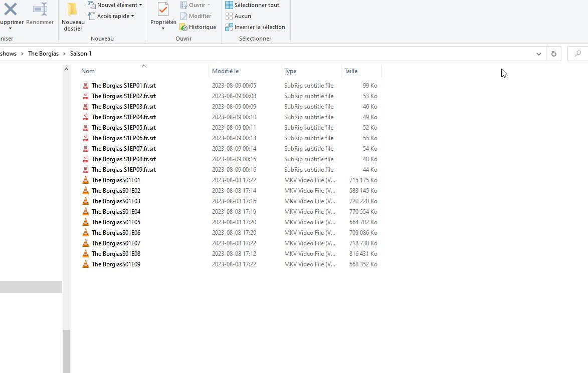This screenshot has height=373, width=588.
Task: Open the Nouvel élément dropdown
Action: click(115, 5)
